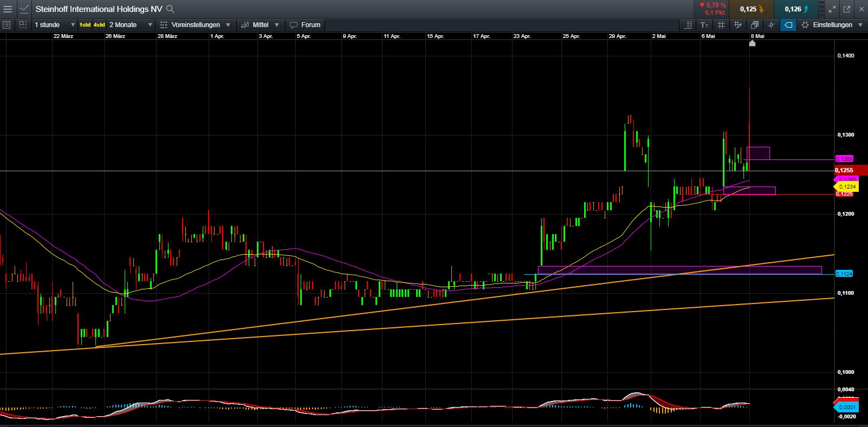Select the text annotation Tt tool

coord(704,25)
